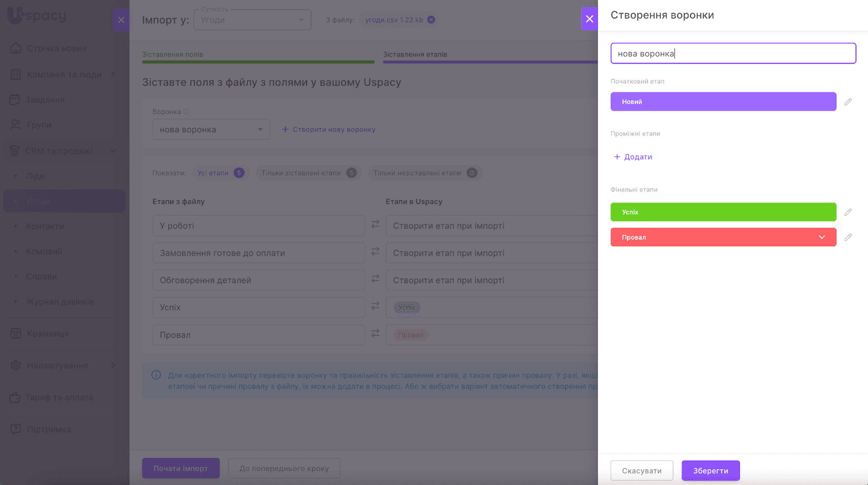The image size is (868, 485).
Task: Click the Налаштування gear icon
Action: pyautogui.click(x=16, y=365)
